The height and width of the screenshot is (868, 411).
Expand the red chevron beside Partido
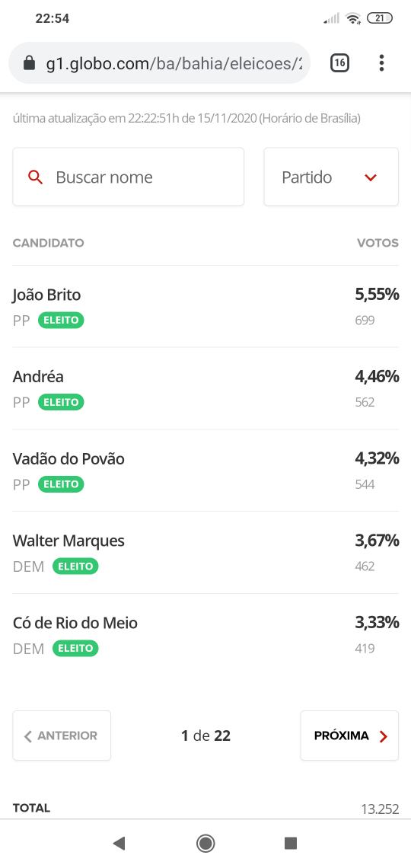click(371, 177)
